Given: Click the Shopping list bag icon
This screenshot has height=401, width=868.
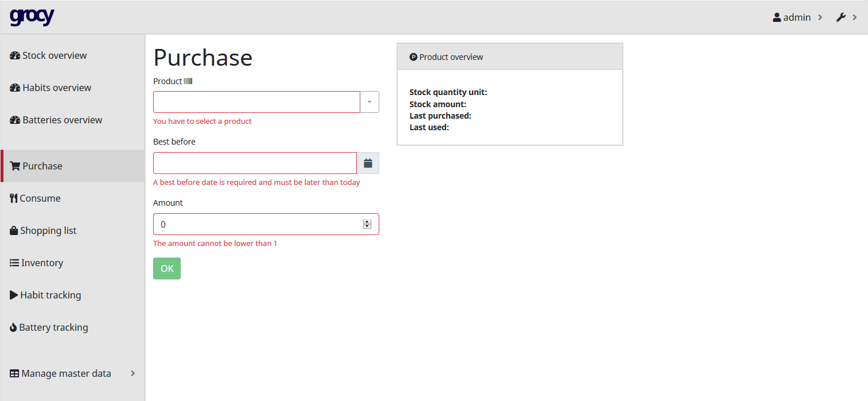Looking at the screenshot, I should tap(14, 230).
